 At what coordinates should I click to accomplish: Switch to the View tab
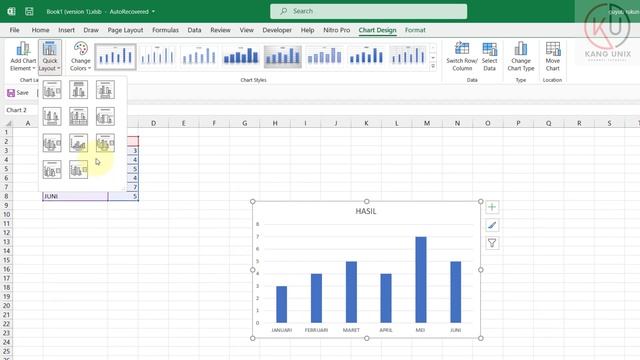coord(246,30)
